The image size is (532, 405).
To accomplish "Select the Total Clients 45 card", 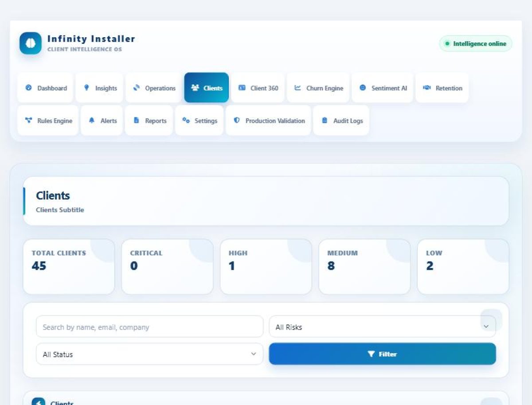I will tap(69, 267).
